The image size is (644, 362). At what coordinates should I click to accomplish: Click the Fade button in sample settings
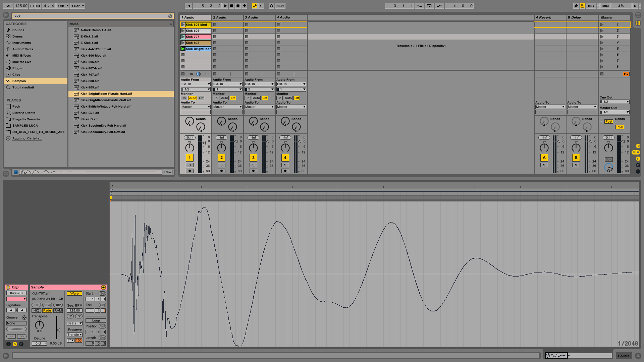[47, 310]
